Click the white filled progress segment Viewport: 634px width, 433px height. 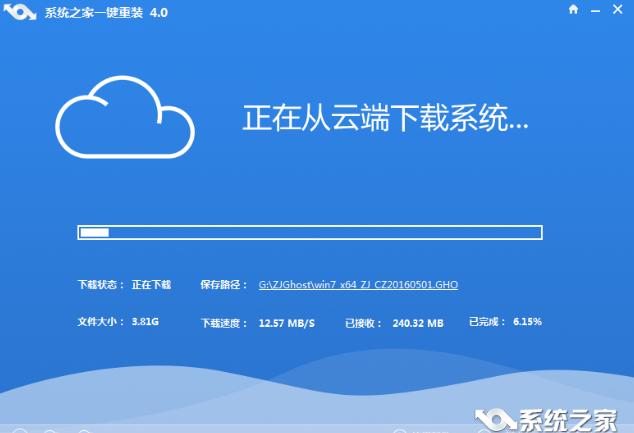pyautogui.click(x=95, y=233)
